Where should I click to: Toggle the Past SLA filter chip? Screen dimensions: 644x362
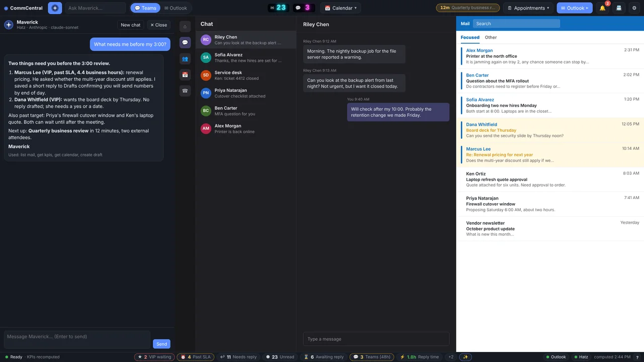(196, 357)
